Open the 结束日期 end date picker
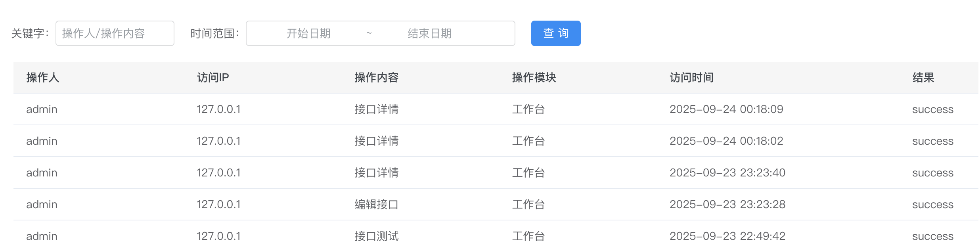This screenshot has width=980, height=249. pyautogui.click(x=429, y=33)
